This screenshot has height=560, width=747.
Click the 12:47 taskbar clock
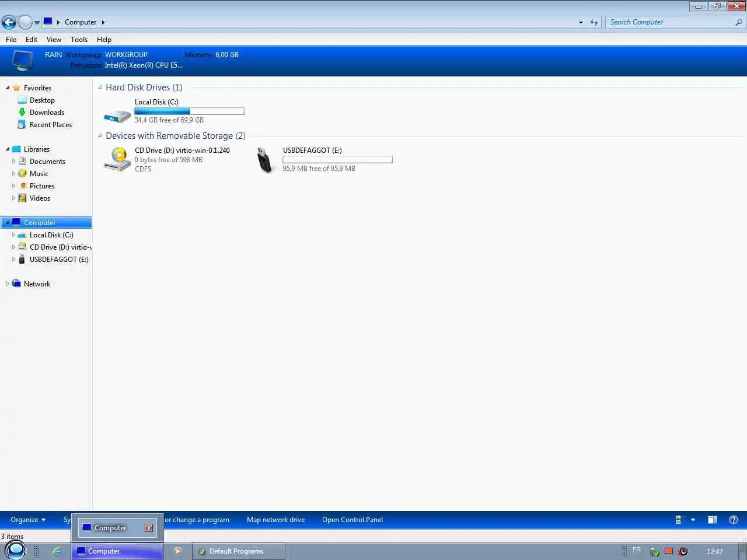(x=714, y=551)
